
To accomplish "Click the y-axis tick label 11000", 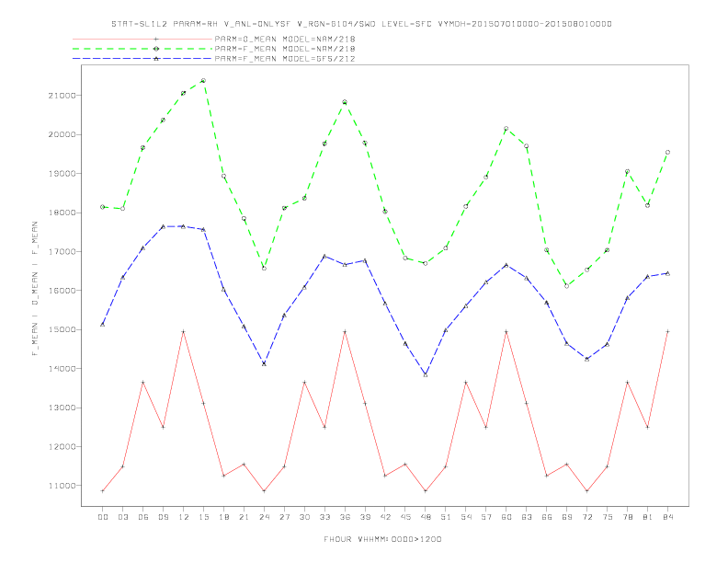I will [x=62, y=486].
